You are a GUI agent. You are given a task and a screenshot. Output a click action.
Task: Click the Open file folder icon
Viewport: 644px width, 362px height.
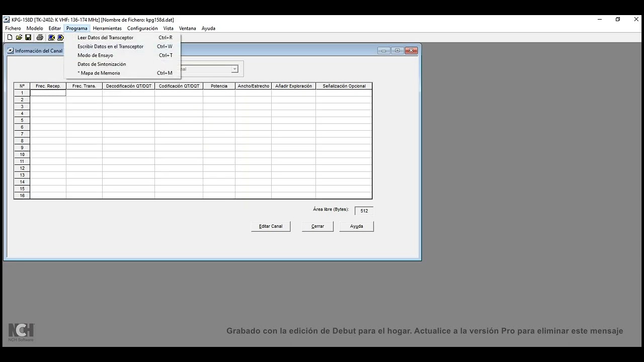pyautogui.click(x=19, y=37)
